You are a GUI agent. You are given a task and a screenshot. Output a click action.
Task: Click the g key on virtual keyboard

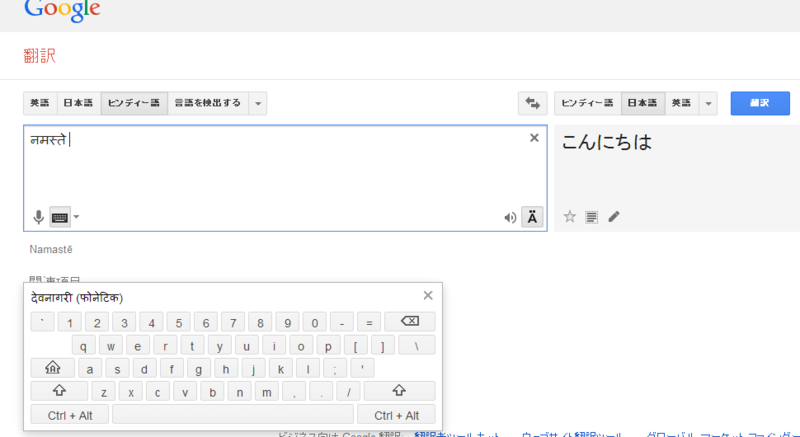click(198, 368)
